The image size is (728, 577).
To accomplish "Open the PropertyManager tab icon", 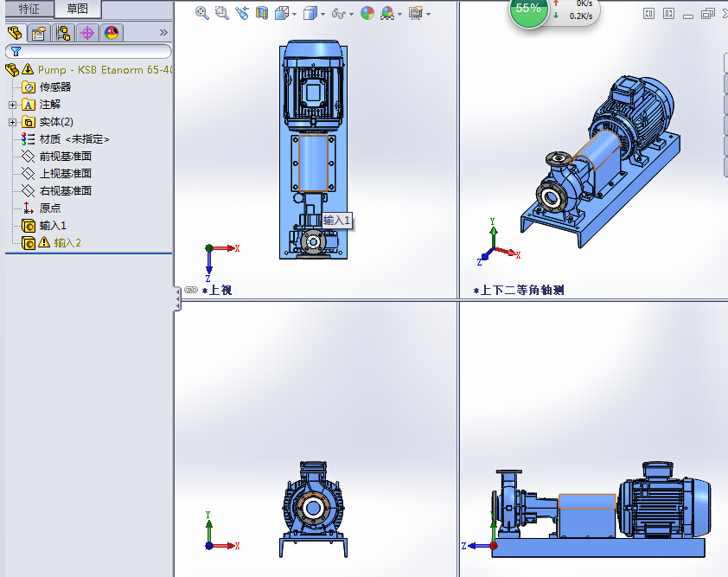I will point(39,33).
